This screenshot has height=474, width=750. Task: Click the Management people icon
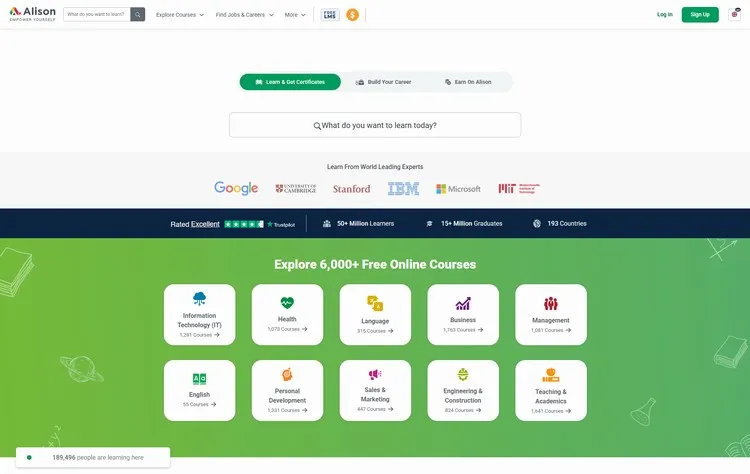551,303
